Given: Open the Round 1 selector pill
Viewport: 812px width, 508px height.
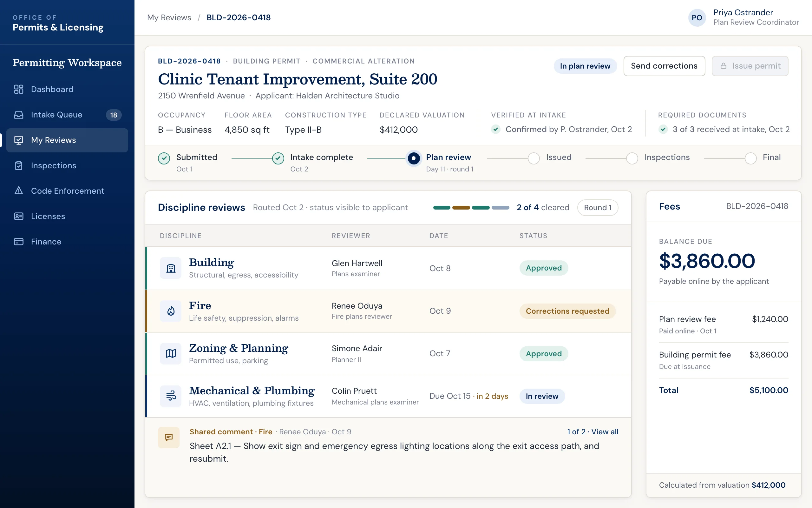Looking at the screenshot, I should tap(598, 208).
